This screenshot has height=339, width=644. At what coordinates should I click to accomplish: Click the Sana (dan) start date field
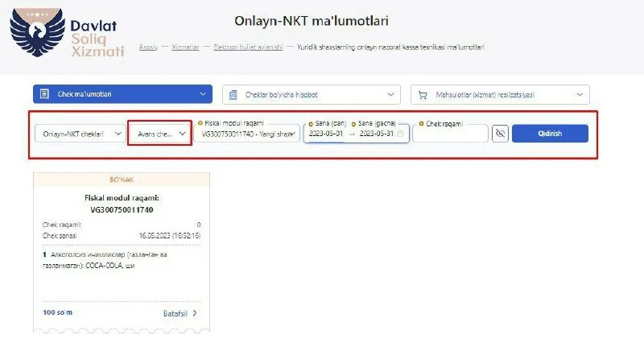[326, 134]
